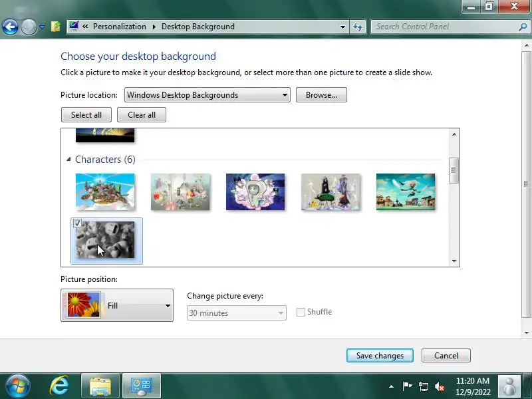The width and height of the screenshot is (532, 399).
Task: Expand the breadcrumb arrow after Personalization
Action: 154,27
